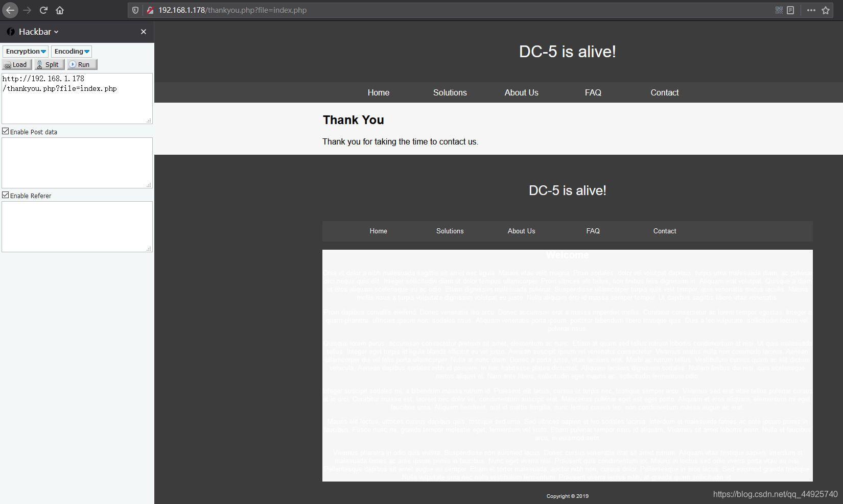843x504 pixels.
Task: Focus the Post data text area
Action: pyautogui.click(x=77, y=163)
